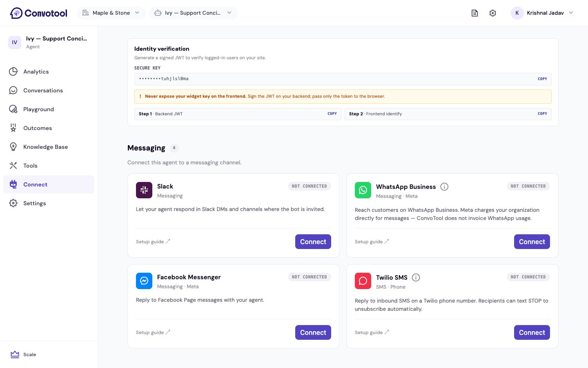Click Slack's NOT CONNECTED status badge
This screenshot has height=368, width=588.
click(x=310, y=186)
